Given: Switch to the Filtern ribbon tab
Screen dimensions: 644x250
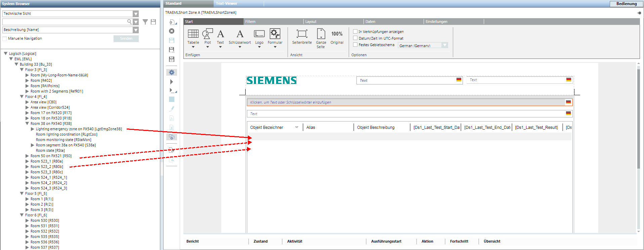Looking at the screenshot, I should click(250, 22).
